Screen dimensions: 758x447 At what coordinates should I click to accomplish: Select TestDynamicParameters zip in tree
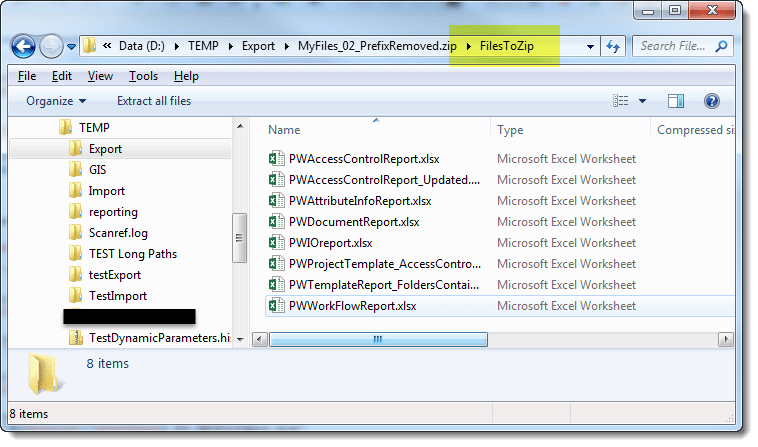point(159,338)
